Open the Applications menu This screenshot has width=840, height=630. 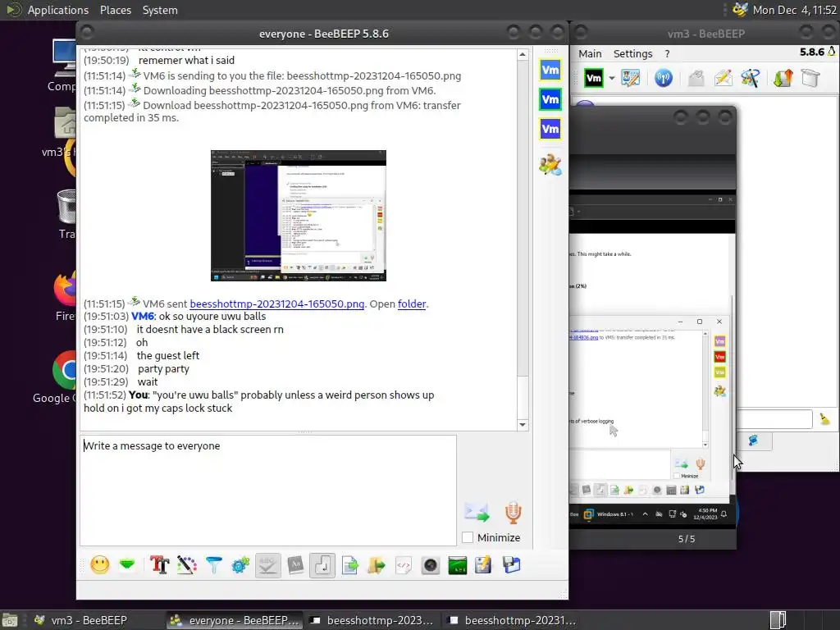tap(58, 10)
